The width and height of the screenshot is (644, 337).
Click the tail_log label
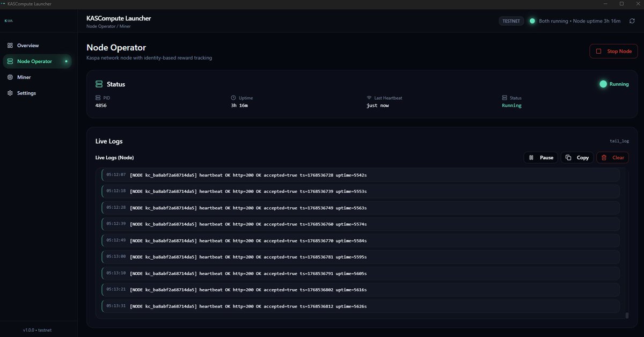(619, 141)
